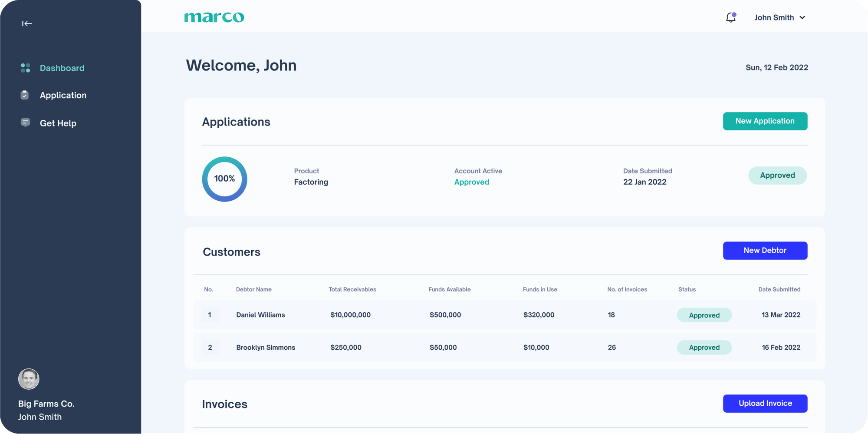Open the Date Submitted column header
Screen dimensions: 868x434
click(779, 289)
